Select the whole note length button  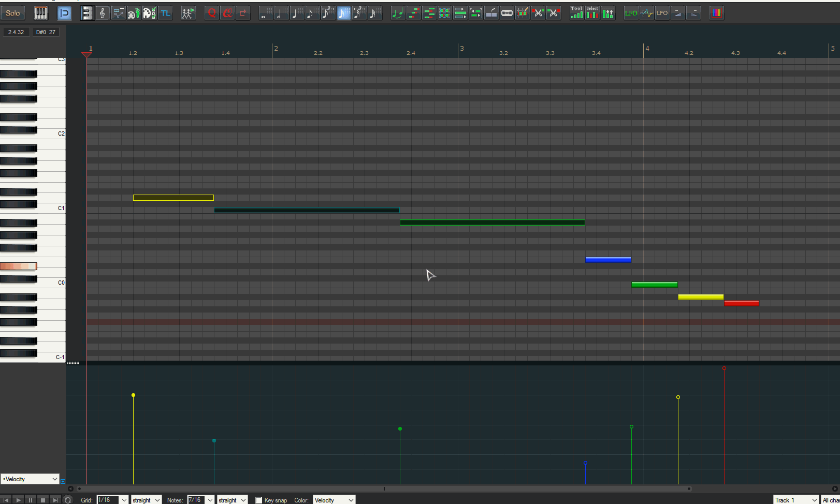[266, 13]
